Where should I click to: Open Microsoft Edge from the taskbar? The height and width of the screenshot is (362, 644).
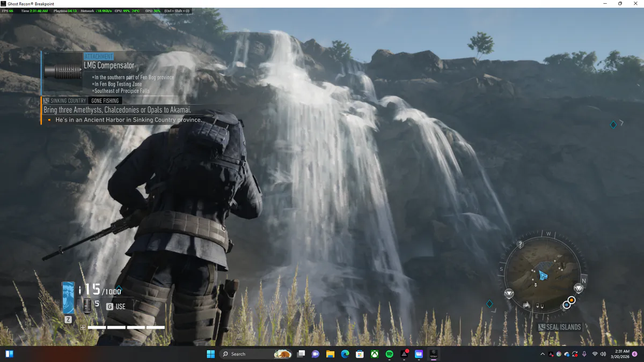[x=345, y=354]
